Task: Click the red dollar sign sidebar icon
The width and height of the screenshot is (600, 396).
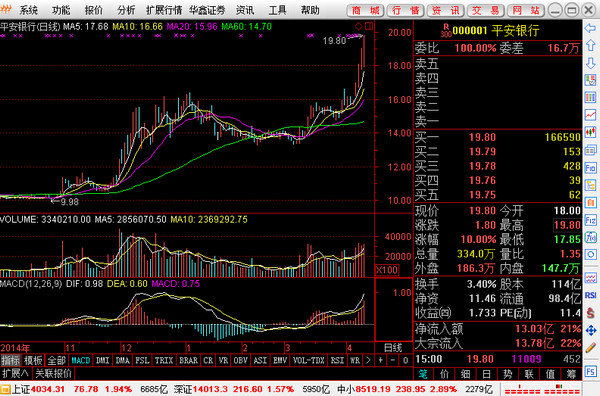Action: click(590, 313)
